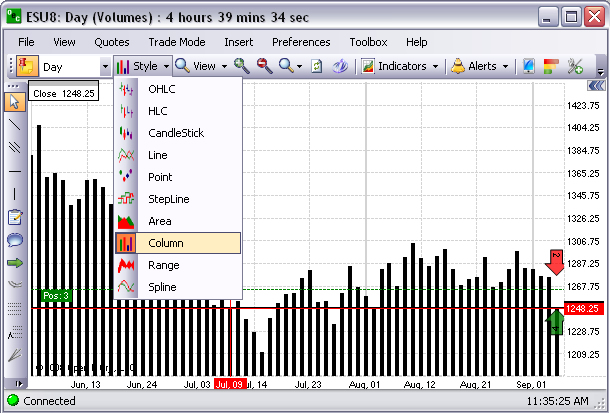The height and width of the screenshot is (413, 610).
Task: Select the green arrow marker tool
Action: [15, 262]
